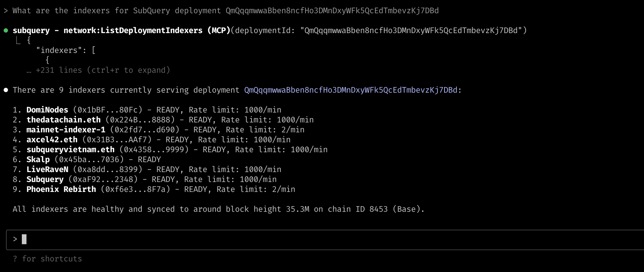Viewport: 644px width, 272px height.
Task: Click the green status dot beside subquery tool call
Action: (6, 30)
